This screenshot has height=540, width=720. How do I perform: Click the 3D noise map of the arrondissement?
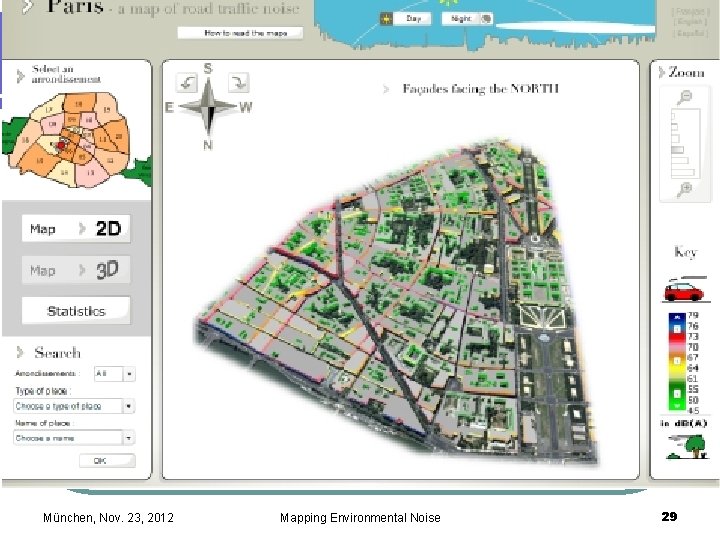point(395,303)
